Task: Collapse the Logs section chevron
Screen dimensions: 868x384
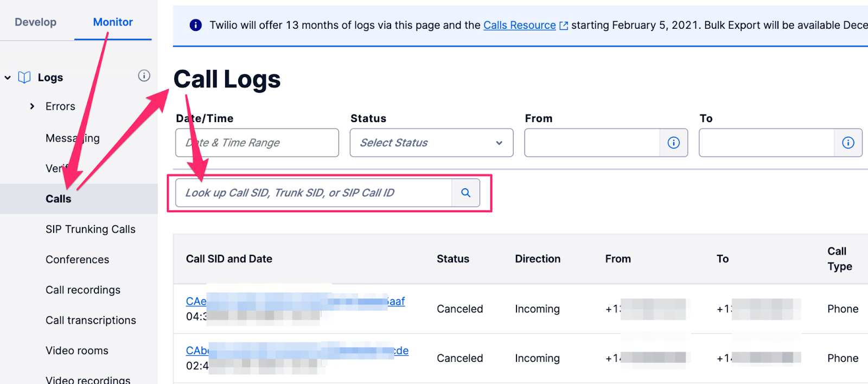Action: (x=8, y=78)
